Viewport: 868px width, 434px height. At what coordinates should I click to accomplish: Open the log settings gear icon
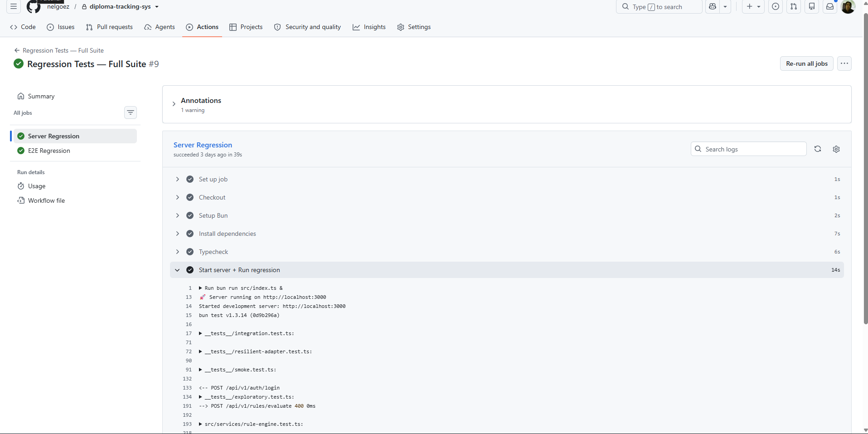836,149
